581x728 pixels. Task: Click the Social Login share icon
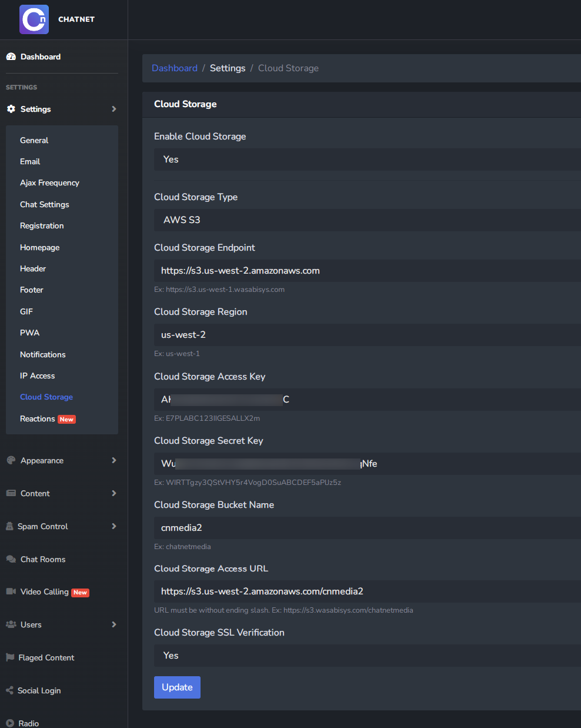tap(9, 690)
